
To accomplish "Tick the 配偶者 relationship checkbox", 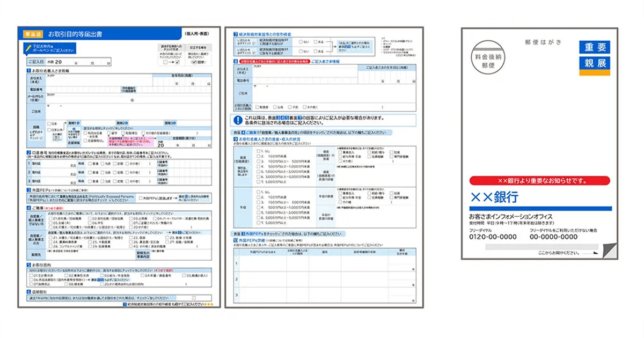I will pos(258,107).
